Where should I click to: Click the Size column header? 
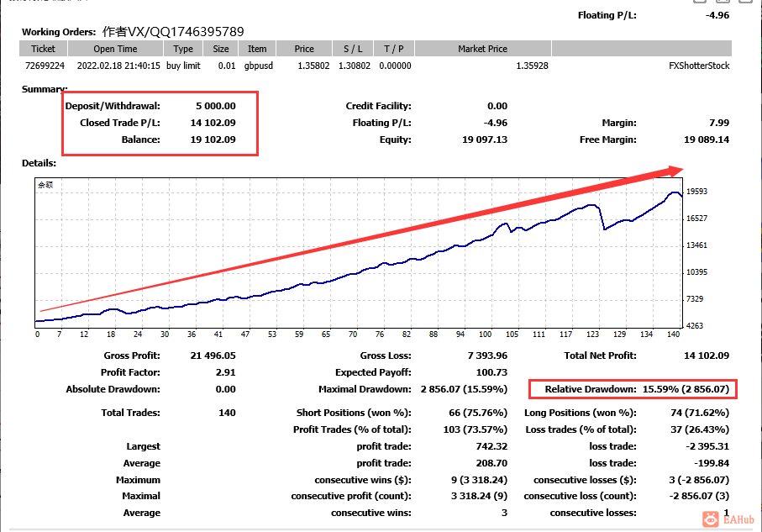point(221,49)
